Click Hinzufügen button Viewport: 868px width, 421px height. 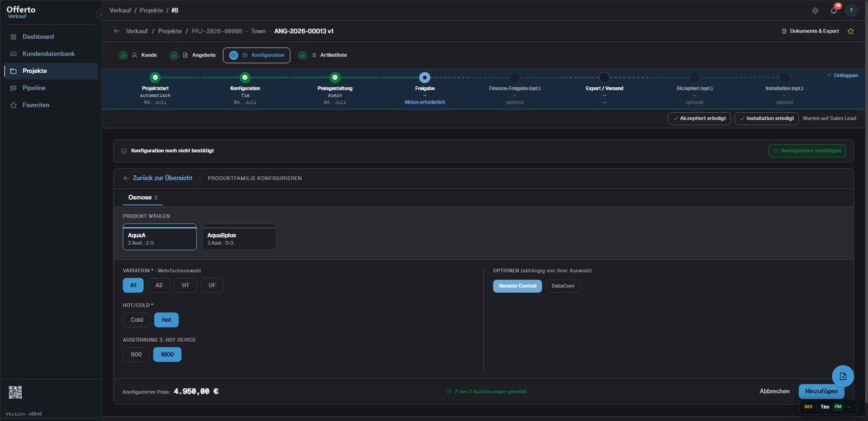821,391
